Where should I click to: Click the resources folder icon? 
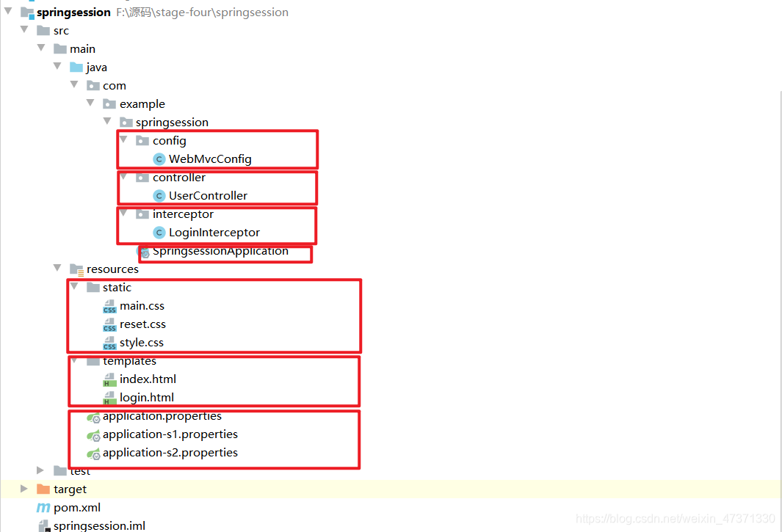coord(77,270)
